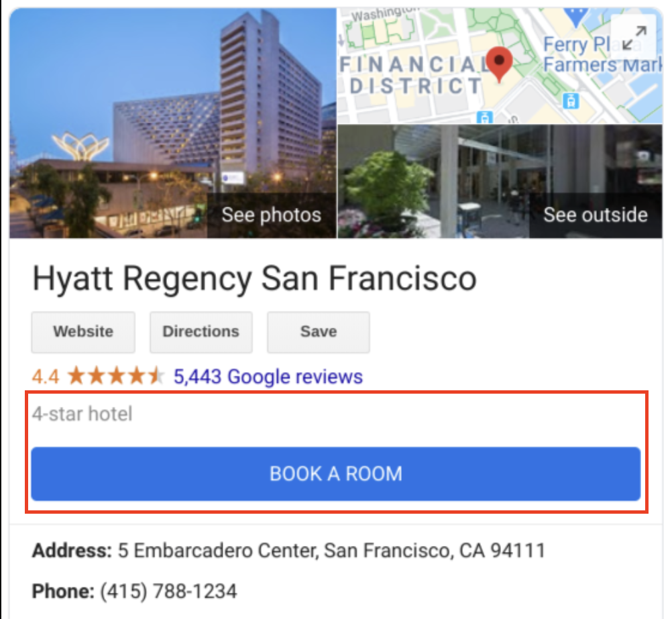The width and height of the screenshot is (672, 619).
Task: Click the phone number (415) 788-1234
Action: pos(168,591)
